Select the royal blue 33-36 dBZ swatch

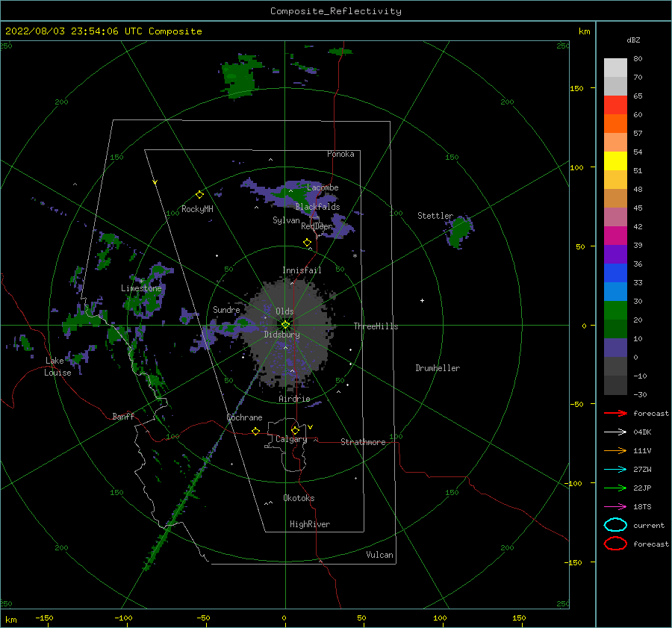[x=615, y=273]
